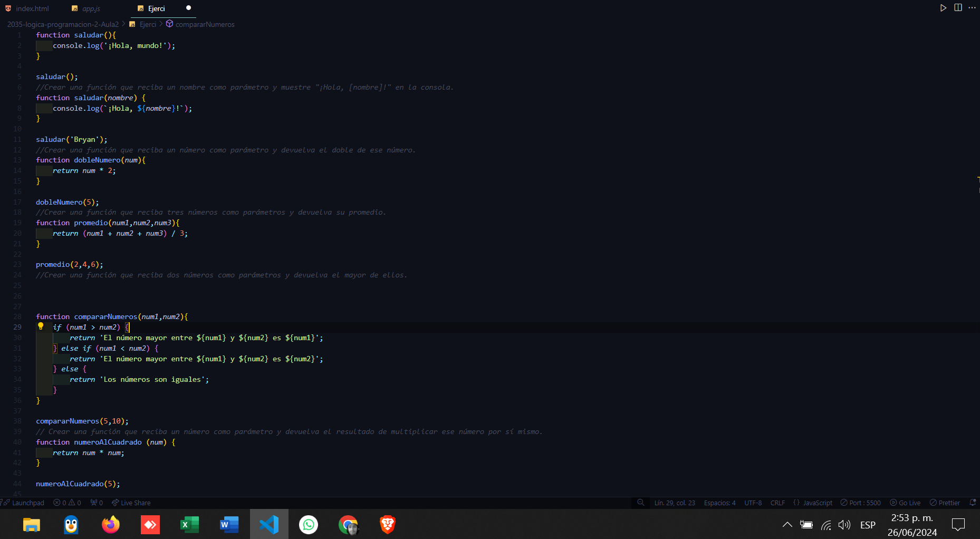Click on saludar('Bryan'); line

72,139
